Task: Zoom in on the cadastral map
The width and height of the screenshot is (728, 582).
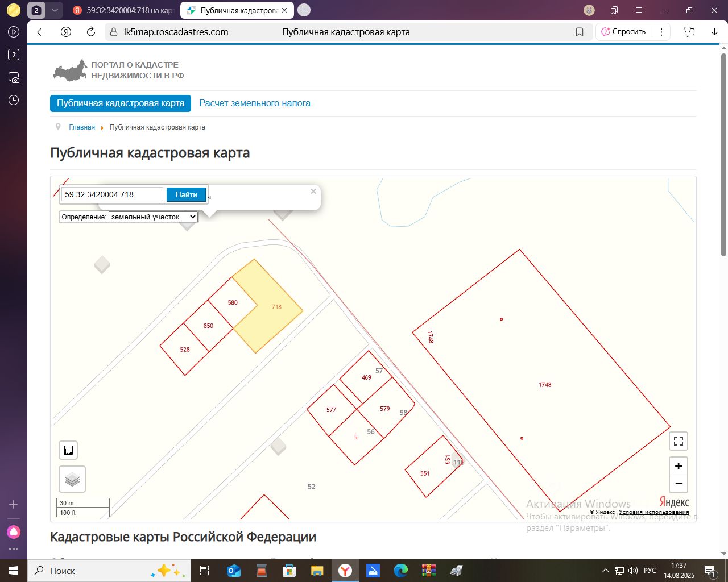Action: click(x=678, y=466)
